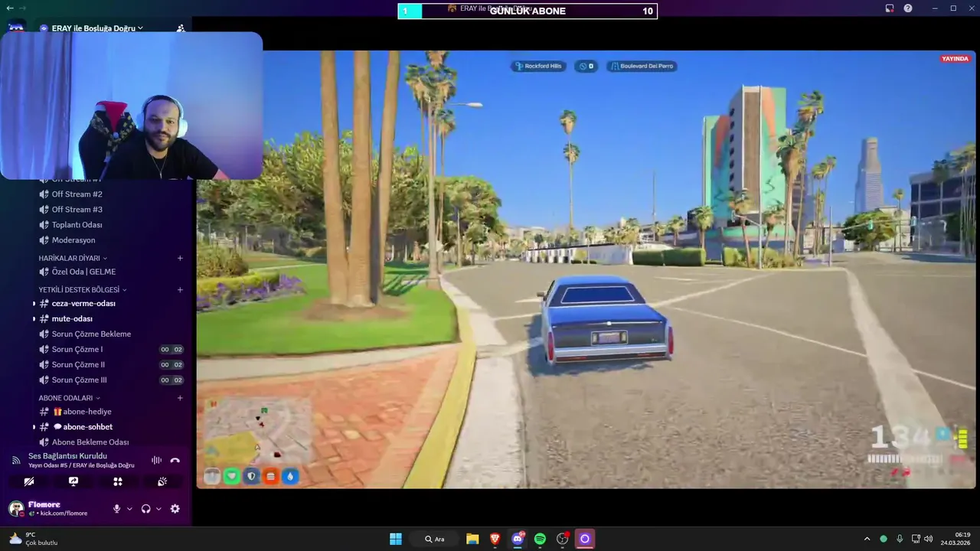980x551 pixels.
Task: Open the server's members and invite icon
Action: [181, 28]
